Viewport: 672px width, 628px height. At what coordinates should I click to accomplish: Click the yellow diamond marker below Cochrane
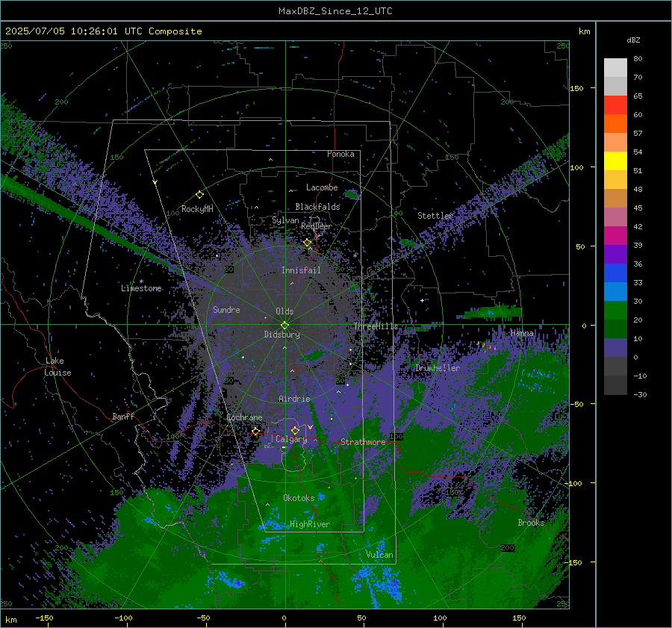coord(255,431)
